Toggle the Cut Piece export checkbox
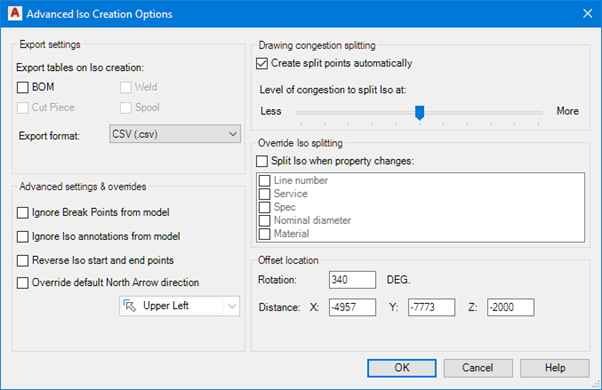The height and width of the screenshot is (390, 602). (x=23, y=108)
